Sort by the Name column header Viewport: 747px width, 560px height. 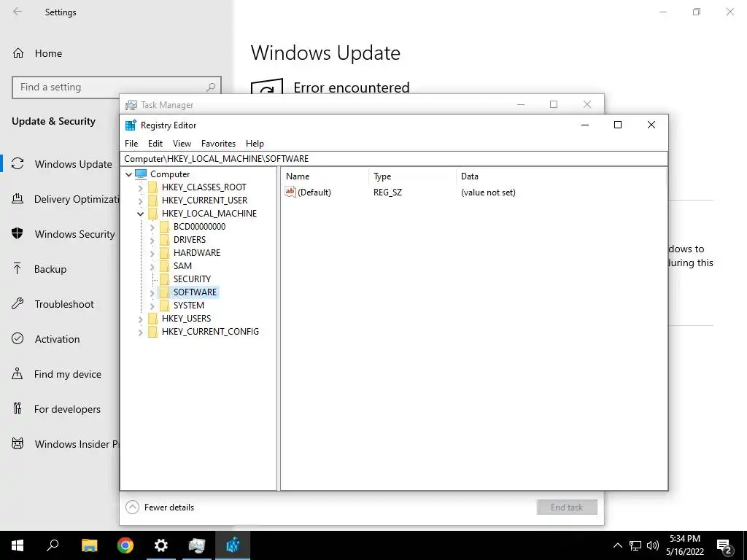pos(325,176)
